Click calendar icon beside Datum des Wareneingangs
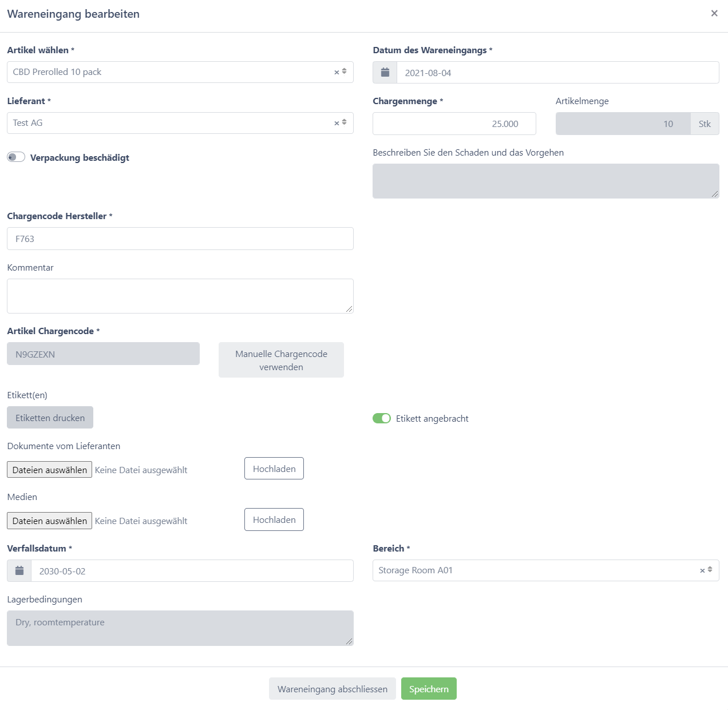This screenshot has height=710, width=728. click(385, 73)
